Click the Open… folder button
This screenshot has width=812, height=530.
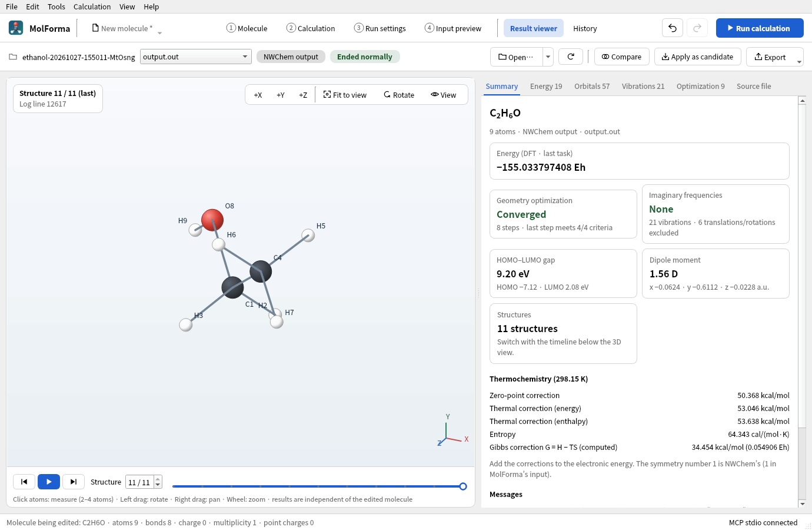[516, 57]
